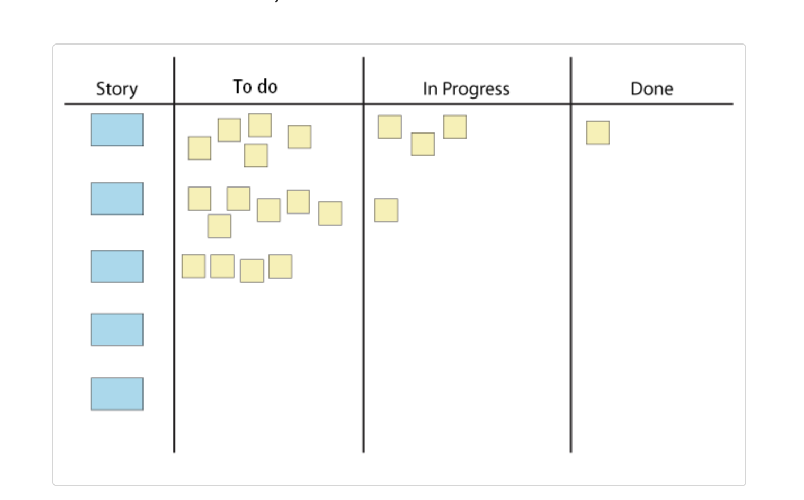Click the lone In Progress note in second story row
This screenshot has height=500, width=804.
coord(386,210)
